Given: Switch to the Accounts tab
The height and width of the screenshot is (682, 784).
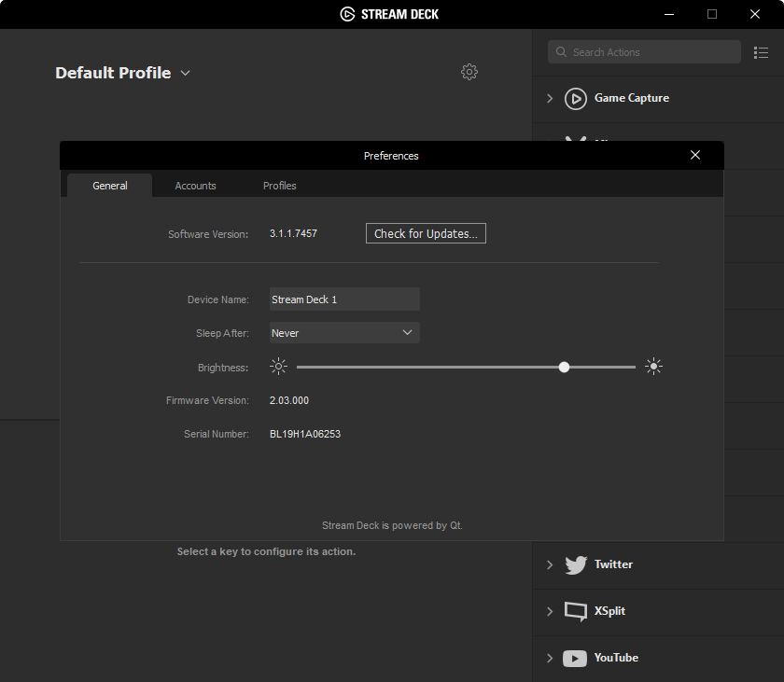Looking at the screenshot, I should (x=195, y=186).
